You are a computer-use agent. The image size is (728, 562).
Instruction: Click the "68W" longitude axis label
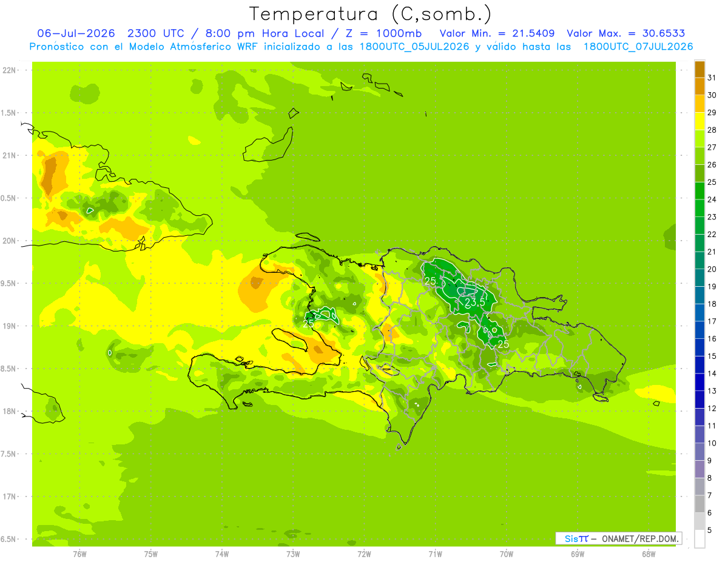(649, 554)
